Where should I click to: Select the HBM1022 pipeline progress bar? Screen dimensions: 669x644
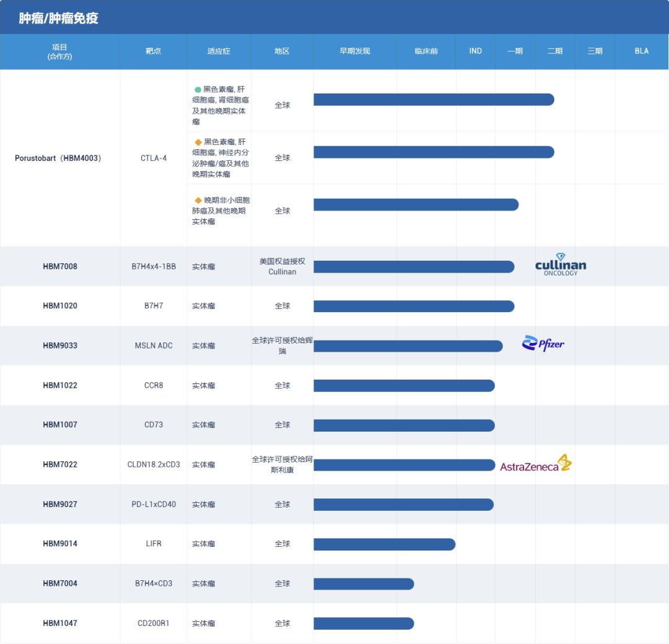[404, 386]
